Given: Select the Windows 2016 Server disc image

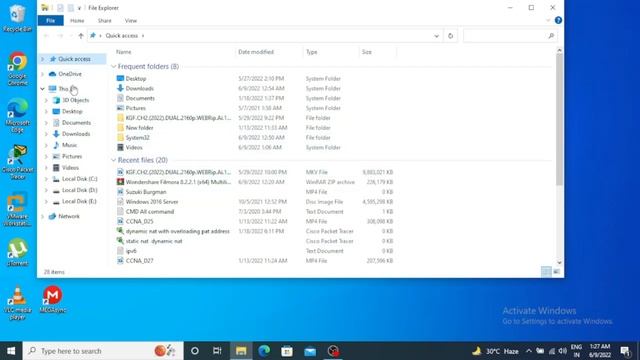Looking at the screenshot, I should tap(152, 202).
